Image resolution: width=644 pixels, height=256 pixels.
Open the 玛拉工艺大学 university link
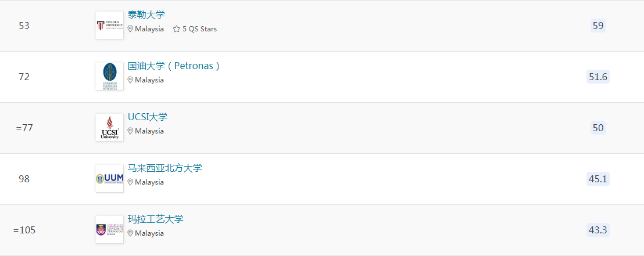pos(156,219)
